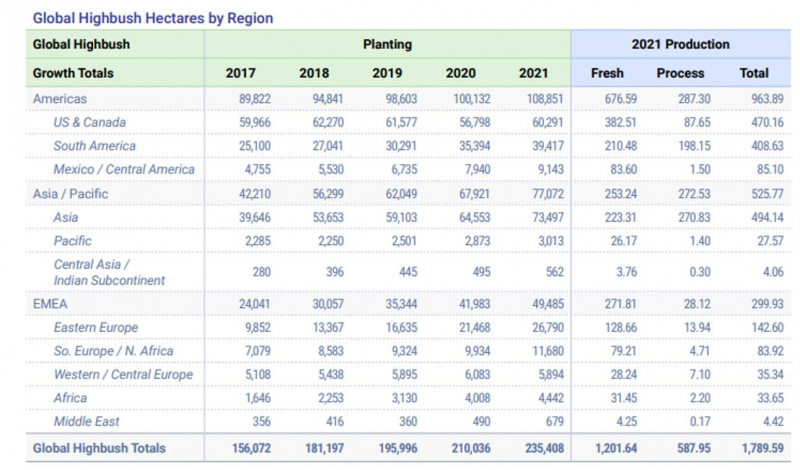
Task: Click the '2017' column header
Action: point(240,73)
